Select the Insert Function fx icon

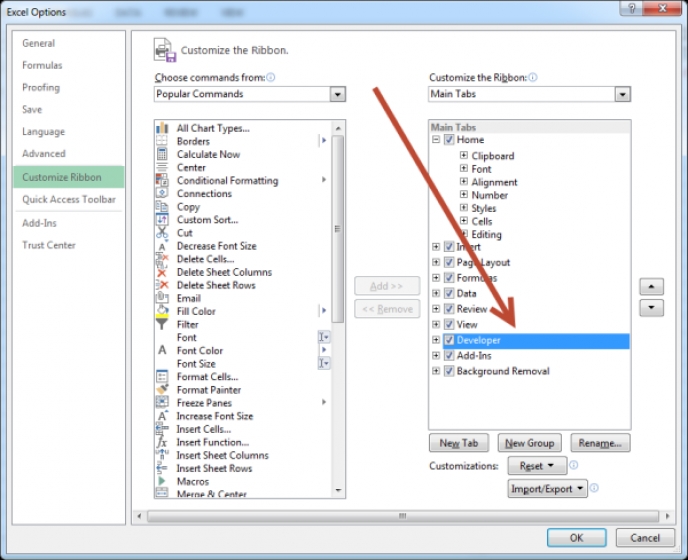(x=162, y=442)
